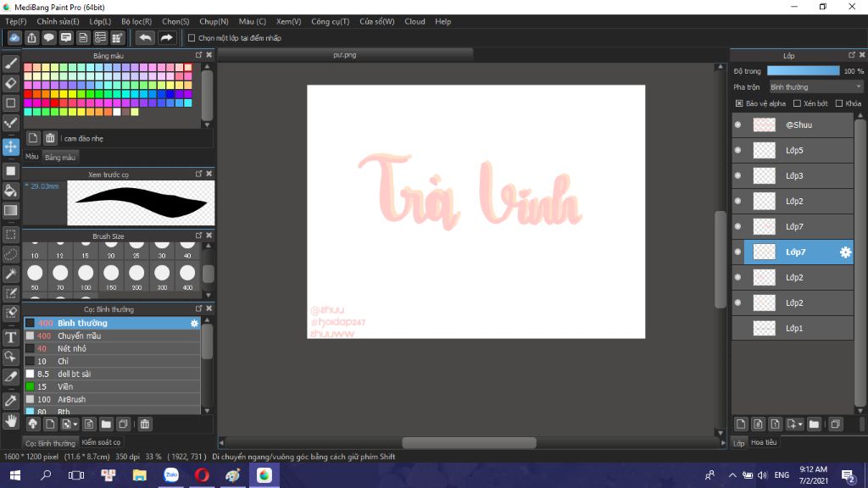Pick the Magic Wand tool
The image size is (868, 488).
(x=11, y=274)
